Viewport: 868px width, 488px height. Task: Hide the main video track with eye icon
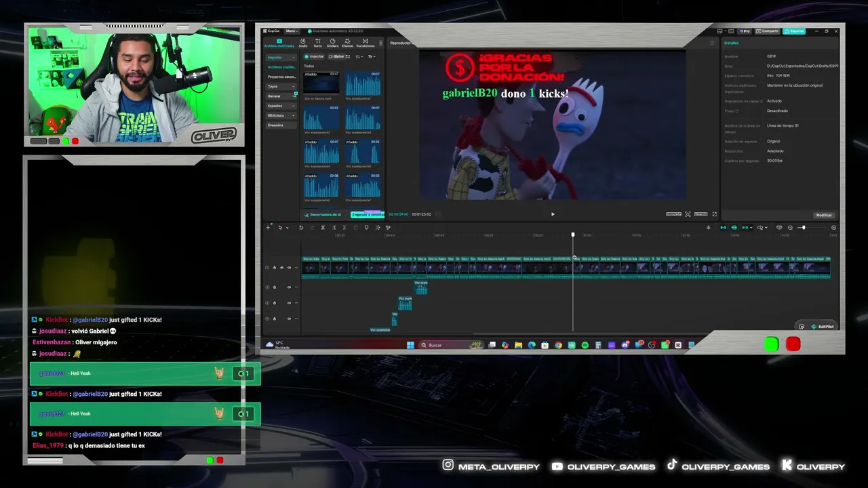click(x=281, y=268)
